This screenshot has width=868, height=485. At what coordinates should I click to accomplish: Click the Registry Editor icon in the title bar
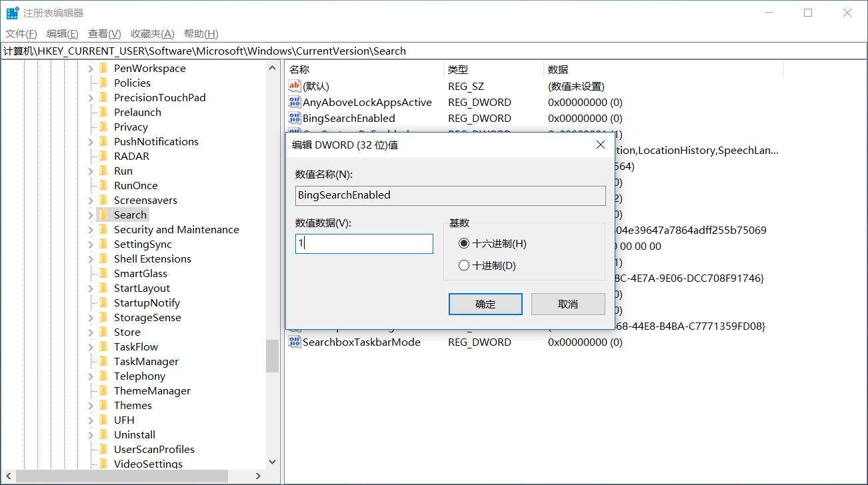tap(11, 11)
